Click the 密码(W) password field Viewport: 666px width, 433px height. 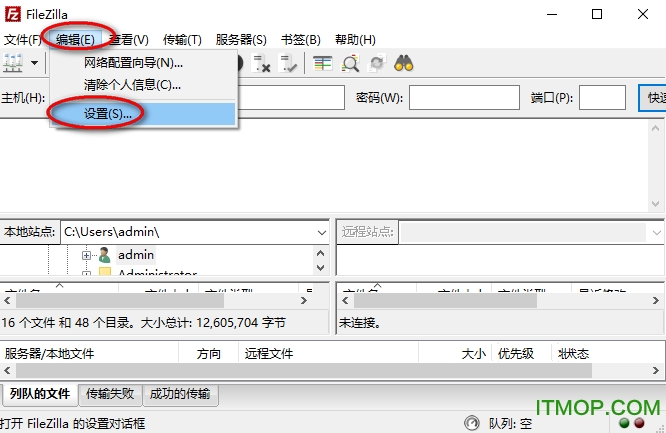pos(464,98)
